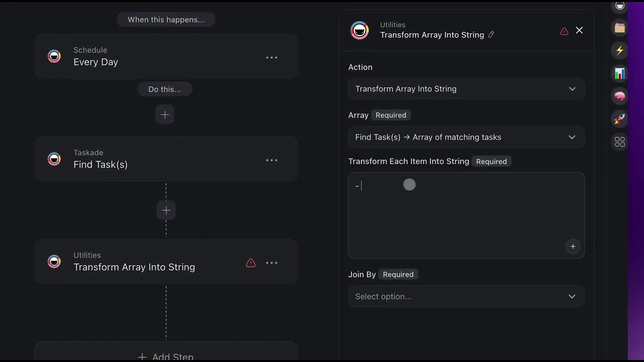This screenshot has width=644, height=362.
Task: Click the pencil icon to rename action
Action: point(491,35)
